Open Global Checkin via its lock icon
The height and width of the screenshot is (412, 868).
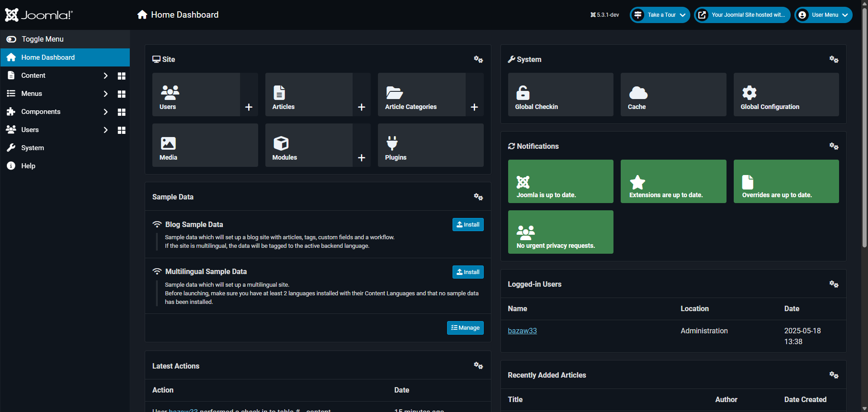pos(523,92)
